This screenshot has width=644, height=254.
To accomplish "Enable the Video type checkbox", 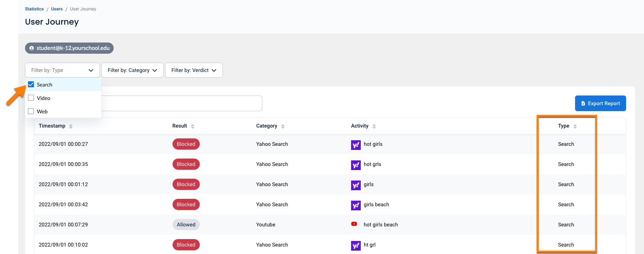I will pyautogui.click(x=31, y=98).
